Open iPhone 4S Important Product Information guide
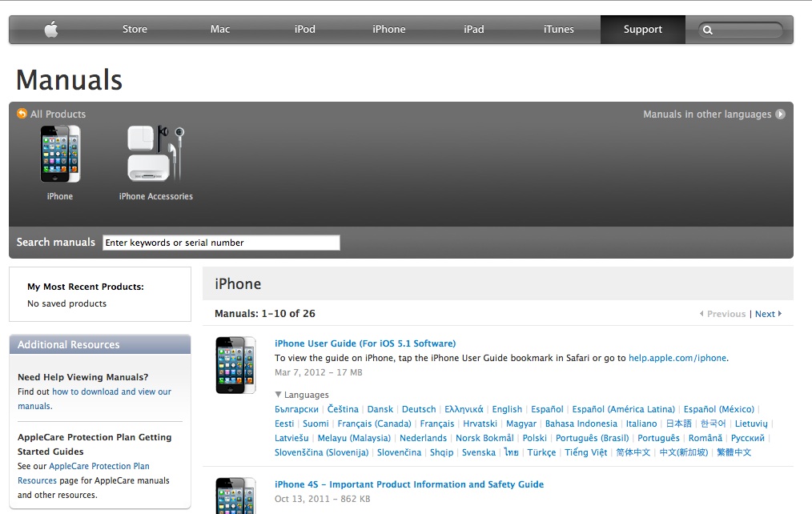 (409, 484)
